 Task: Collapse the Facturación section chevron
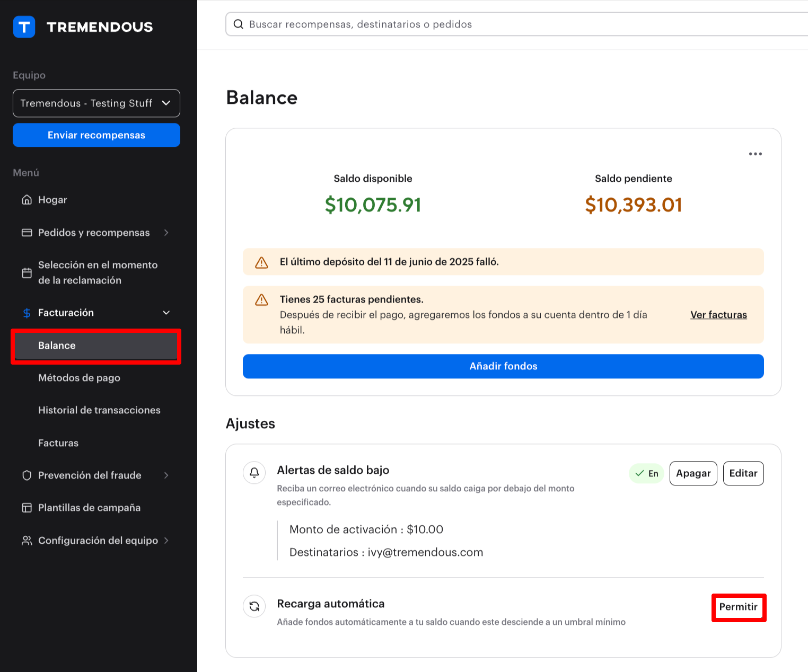tap(166, 313)
